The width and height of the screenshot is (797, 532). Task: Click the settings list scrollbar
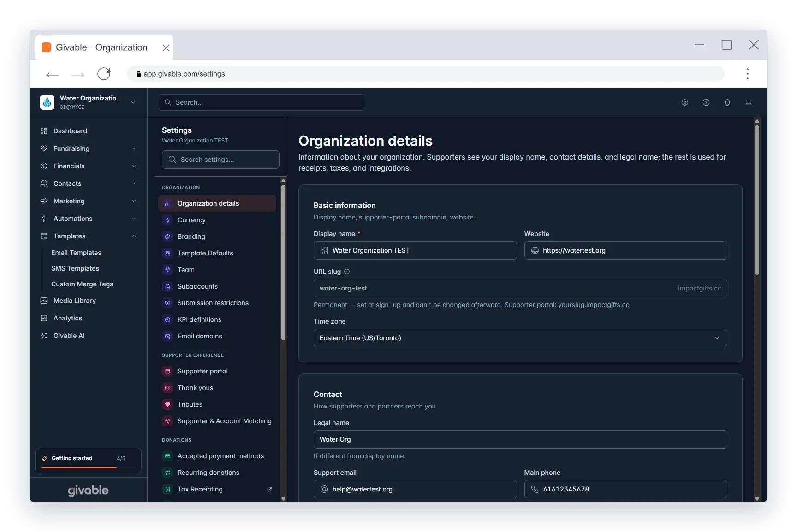click(x=283, y=262)
